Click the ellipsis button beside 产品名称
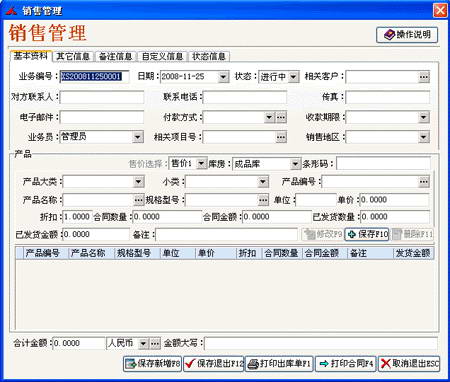 pyautogui.click(x=138, y=200)
